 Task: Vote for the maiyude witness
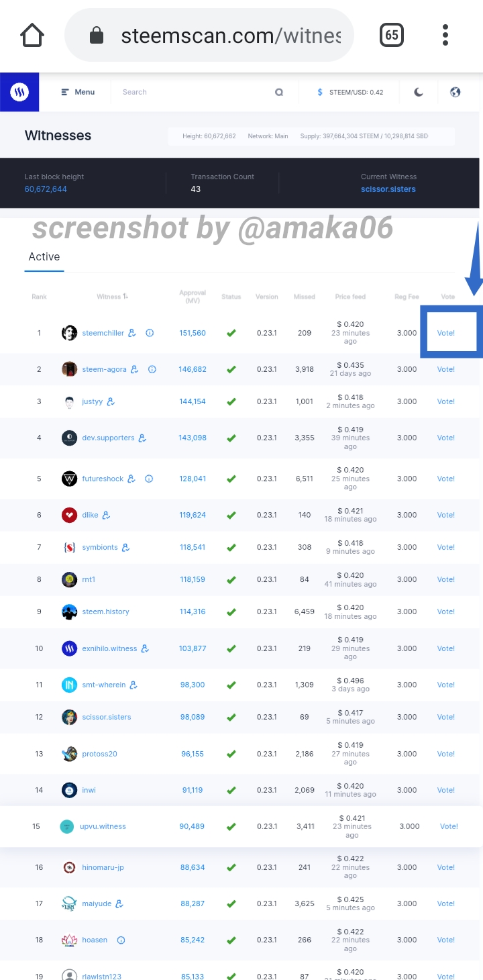pos(446,903)
